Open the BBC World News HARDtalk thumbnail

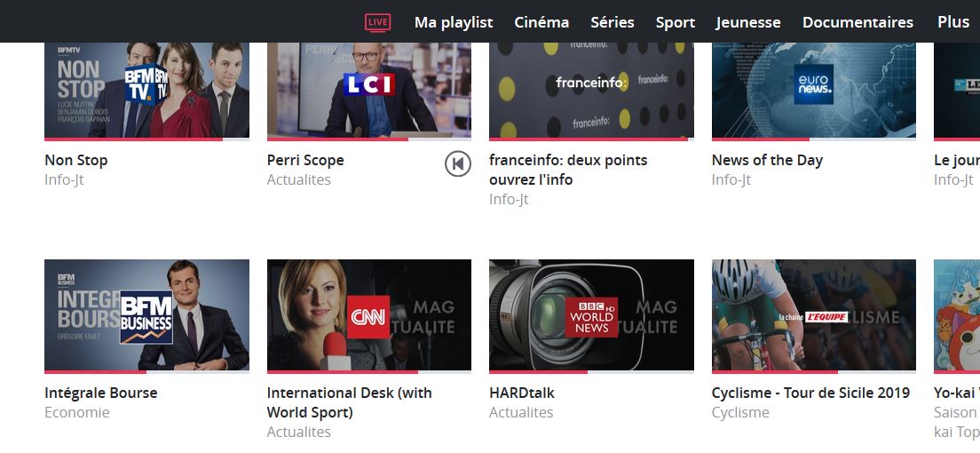point(591,314)
